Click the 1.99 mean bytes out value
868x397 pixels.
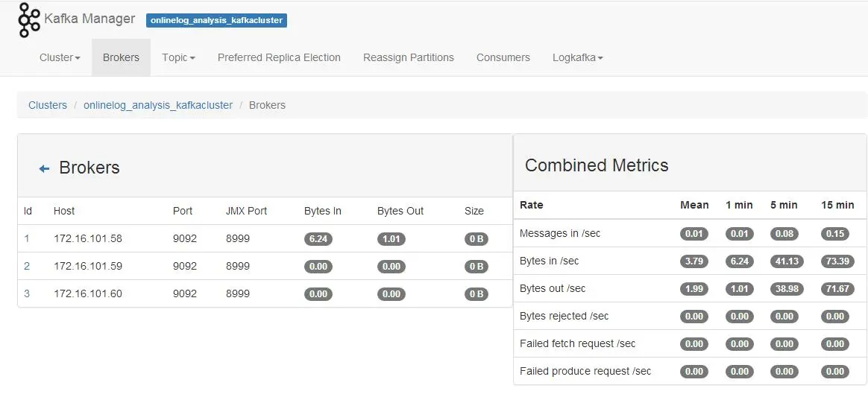click(x=694, y=289)
